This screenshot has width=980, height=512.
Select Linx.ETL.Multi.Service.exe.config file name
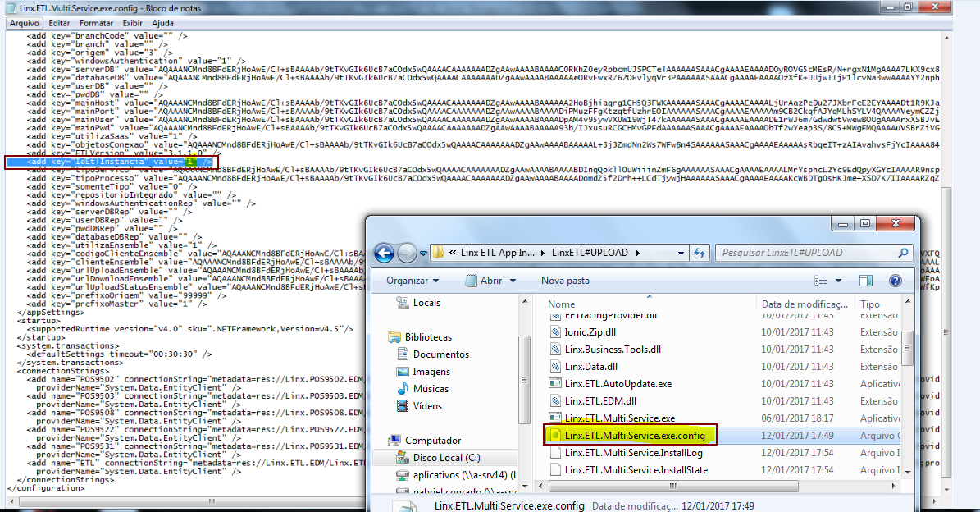click(635, 435)
